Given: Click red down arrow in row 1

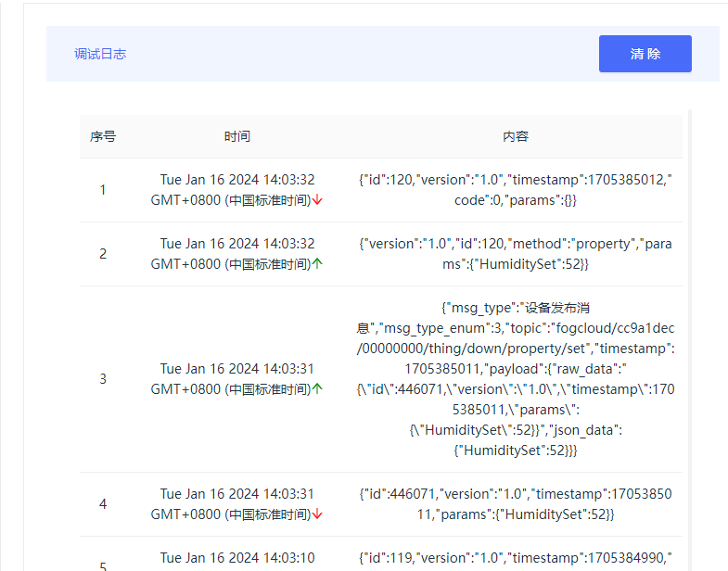Looking at the screenshot, I should point(317,200).
